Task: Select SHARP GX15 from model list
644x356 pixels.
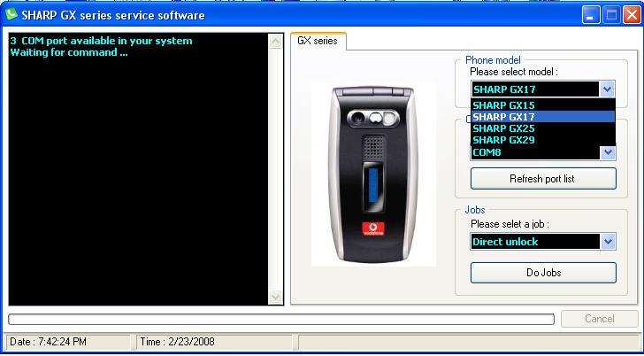Action: point(543,105)
